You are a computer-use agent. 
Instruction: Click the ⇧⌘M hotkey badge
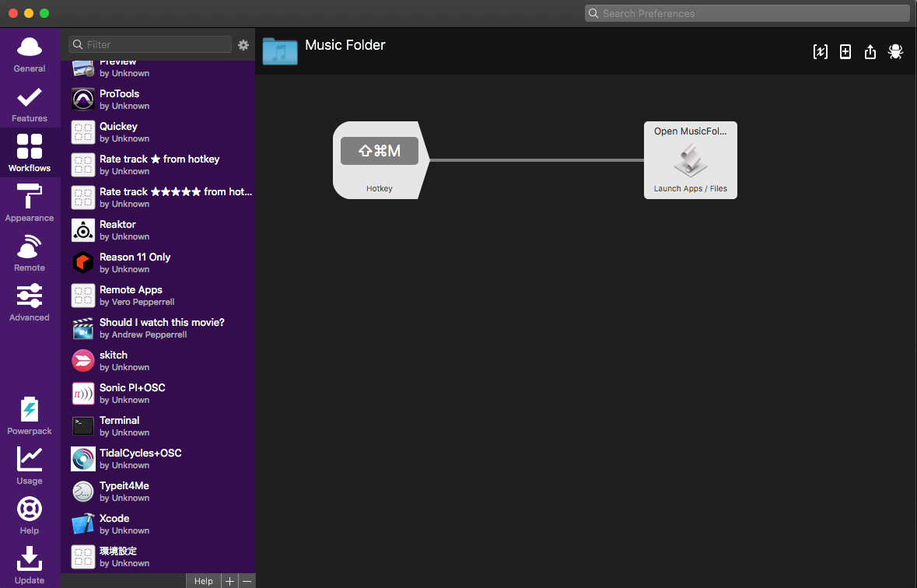380,151
